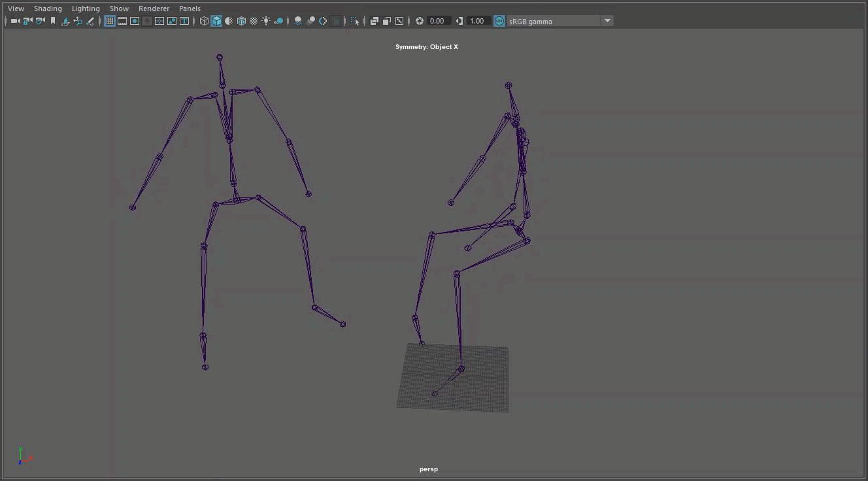The image size is (868, 481).
Task: Open the Panels menu
Action: [x=190, y=8]
